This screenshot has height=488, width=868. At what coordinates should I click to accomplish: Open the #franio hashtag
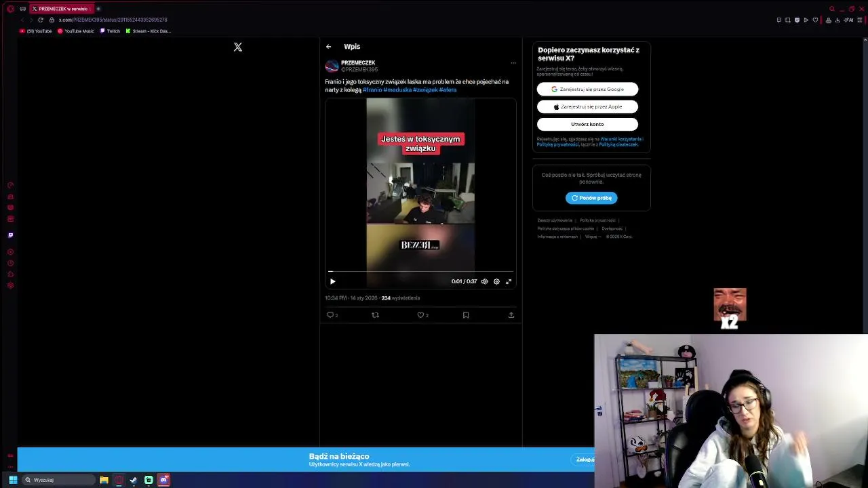[x=372, y=89]
